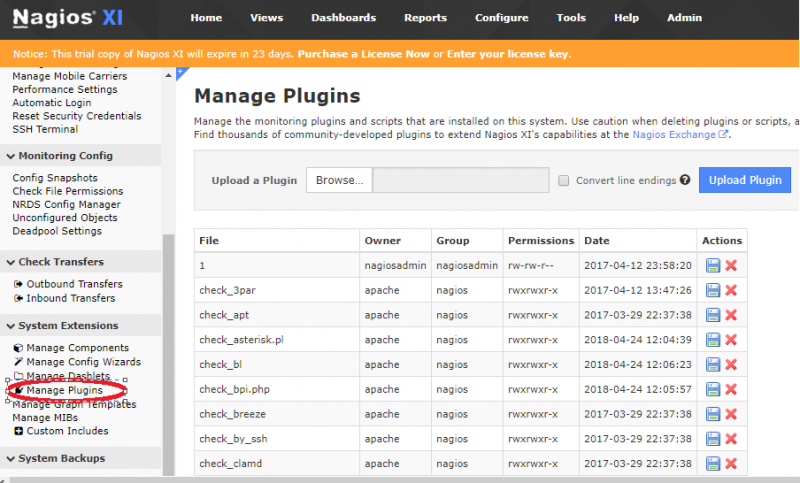
Task: Download the check_bl plugin
Action: 713,365
